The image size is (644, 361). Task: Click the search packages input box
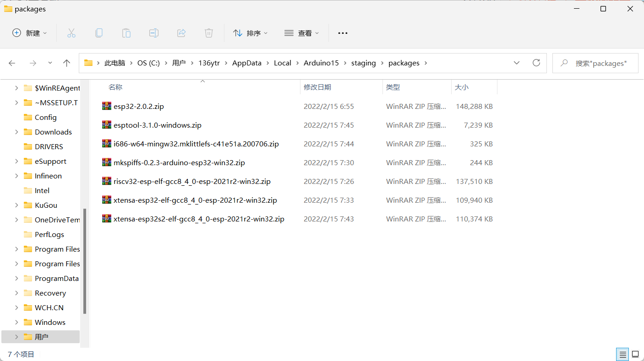coord(595,63)
